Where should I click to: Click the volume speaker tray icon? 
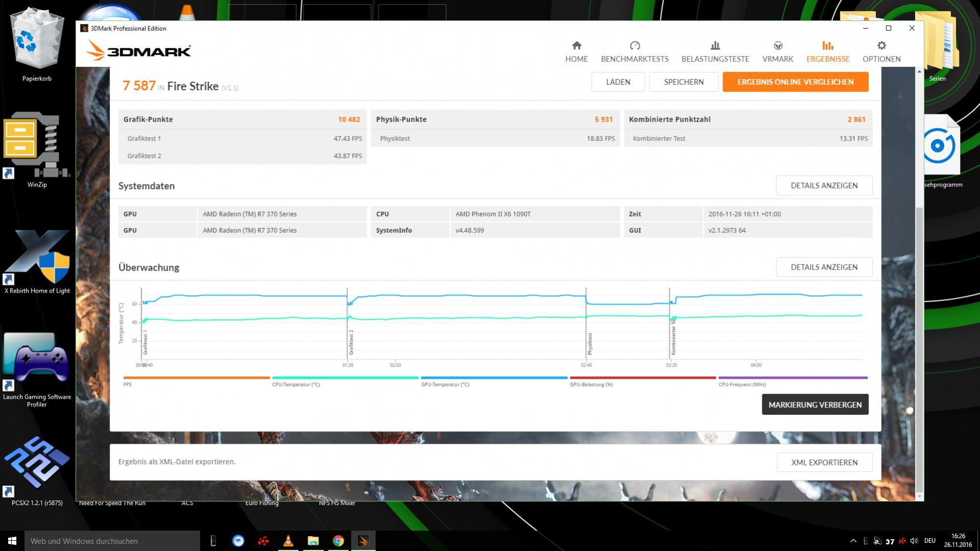tap(914, 541)
